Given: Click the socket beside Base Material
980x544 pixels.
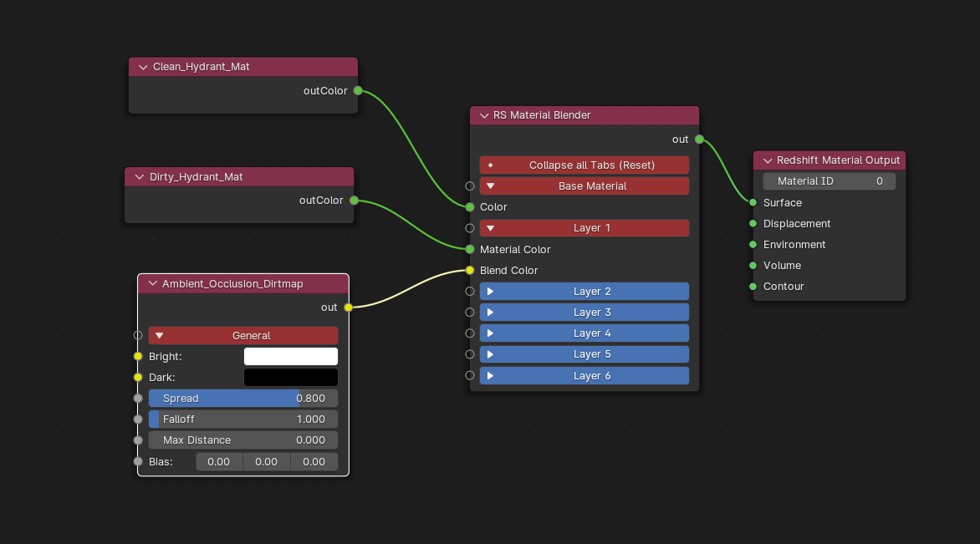Looking at the screenshot, I should [470, 186].
